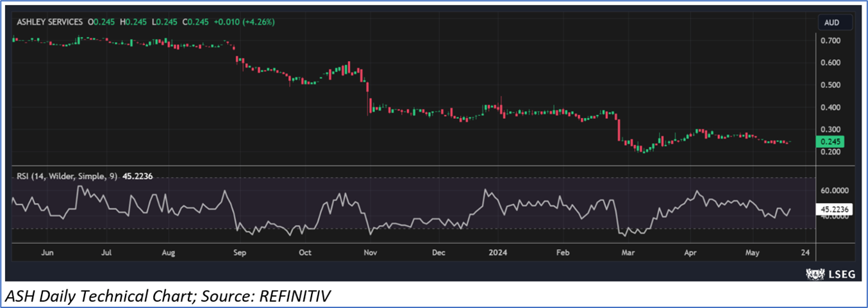Image resolution: width=868 pixels, height=308 pixels.
Task: Click the Sep label on time axis
Action: coord(240,253)
